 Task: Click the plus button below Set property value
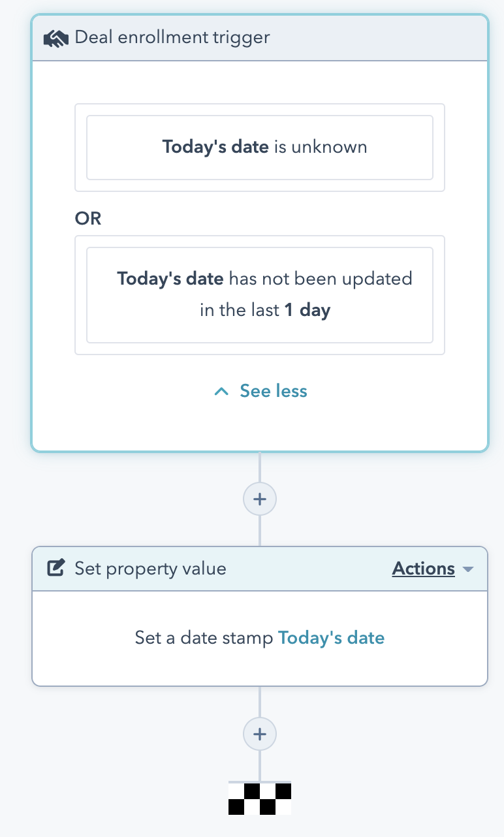[x=260, y=734]
